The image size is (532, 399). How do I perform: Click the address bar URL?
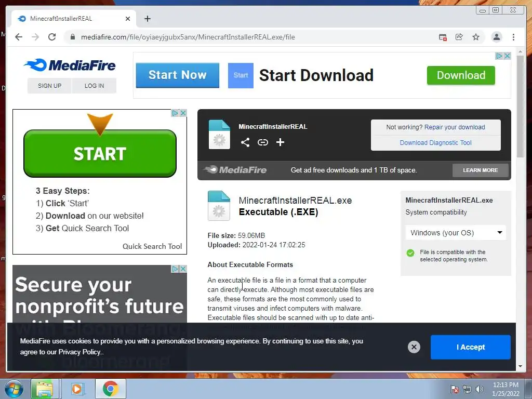point(188,37)
